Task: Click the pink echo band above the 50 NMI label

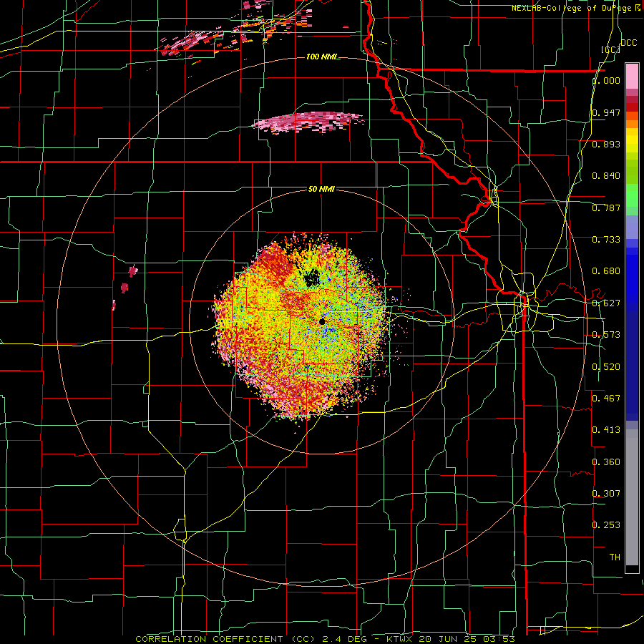Action: 308,122
